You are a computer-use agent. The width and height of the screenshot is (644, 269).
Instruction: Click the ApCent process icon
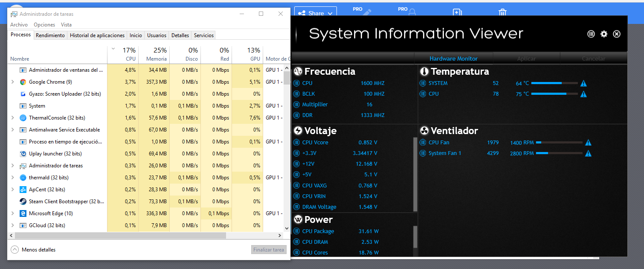click(x=23, y=190)
